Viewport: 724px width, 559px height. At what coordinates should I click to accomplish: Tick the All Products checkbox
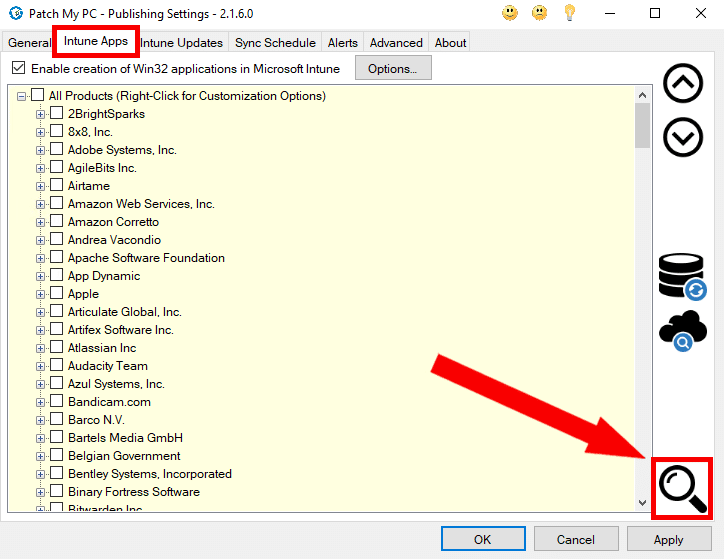point(38,96)
